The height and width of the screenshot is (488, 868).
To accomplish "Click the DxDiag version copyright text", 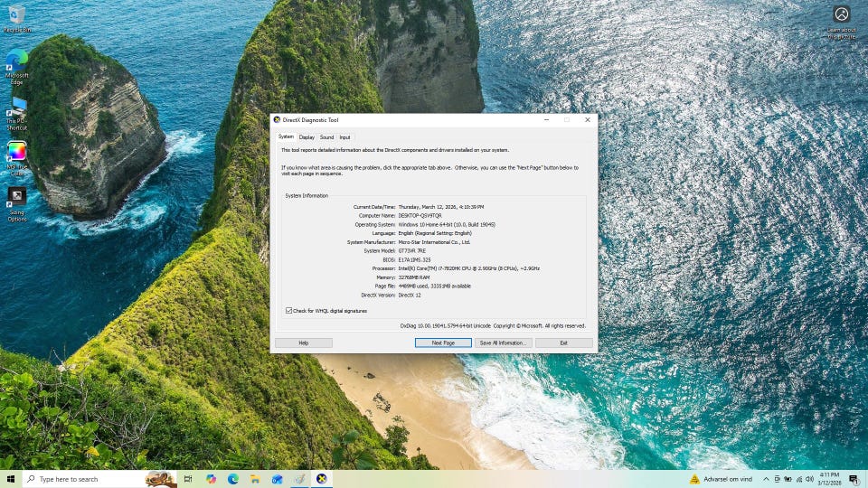I will click(x=493, y=326).
